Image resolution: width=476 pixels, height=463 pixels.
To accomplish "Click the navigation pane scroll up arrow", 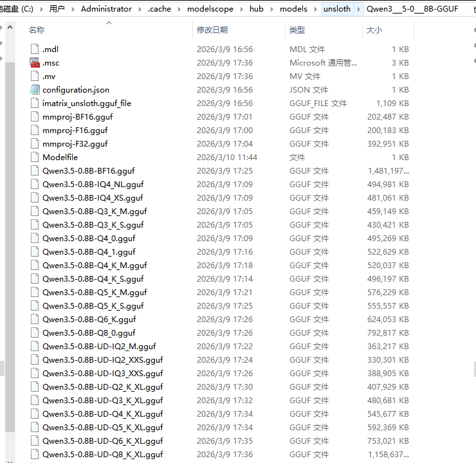I will click(10, 27).
